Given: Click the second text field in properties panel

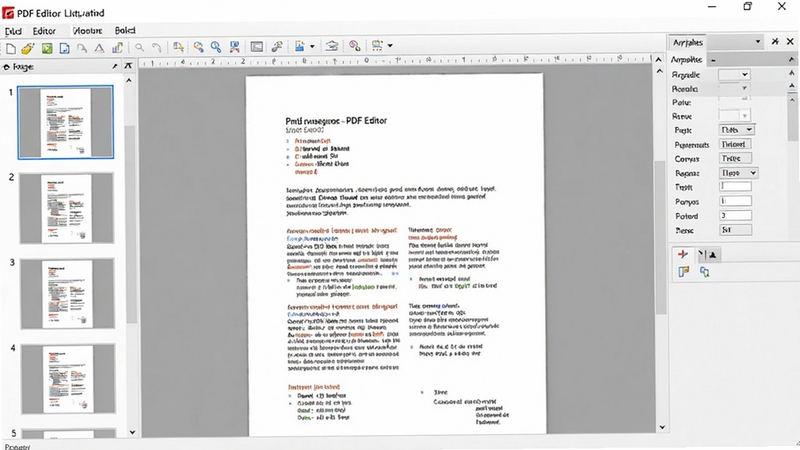Looking at the screenshot, I should (735, 201).
